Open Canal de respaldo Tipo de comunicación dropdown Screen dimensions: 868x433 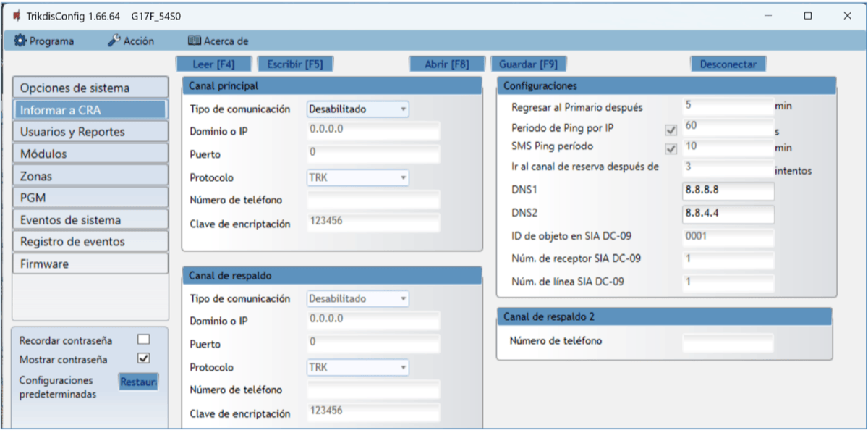tap(358, 299)
